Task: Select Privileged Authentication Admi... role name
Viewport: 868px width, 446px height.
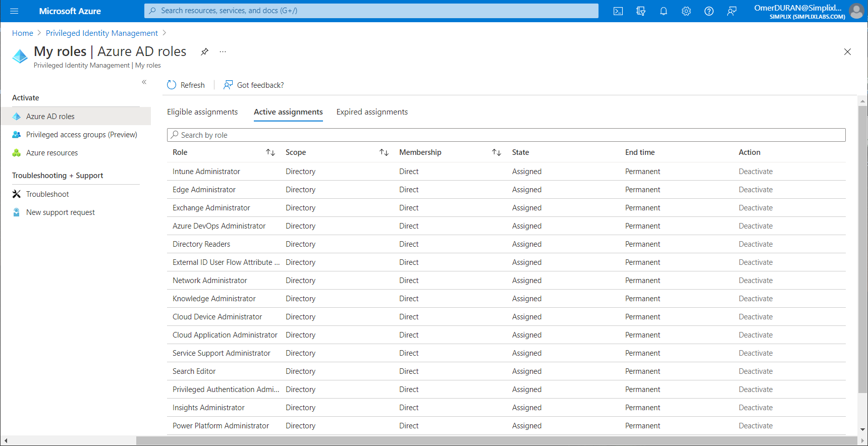Action: click(x=226, y=389)
